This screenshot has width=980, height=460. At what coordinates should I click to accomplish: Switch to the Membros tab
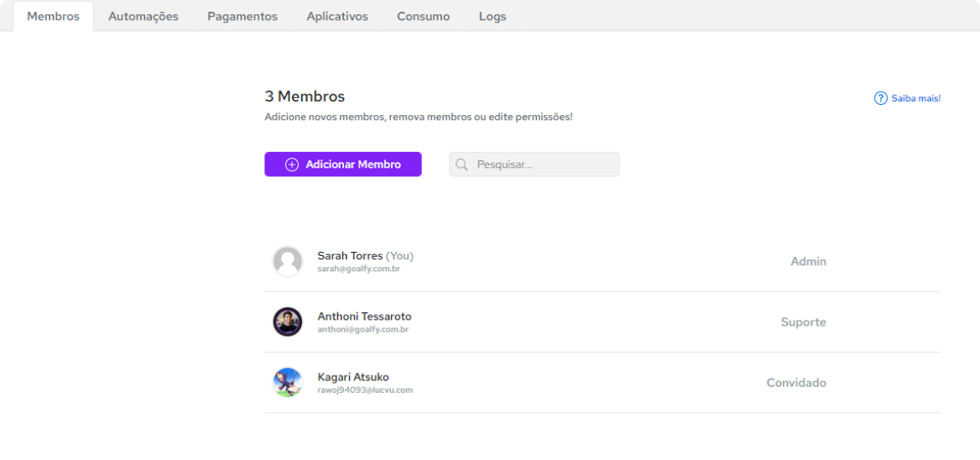point(53,16)
